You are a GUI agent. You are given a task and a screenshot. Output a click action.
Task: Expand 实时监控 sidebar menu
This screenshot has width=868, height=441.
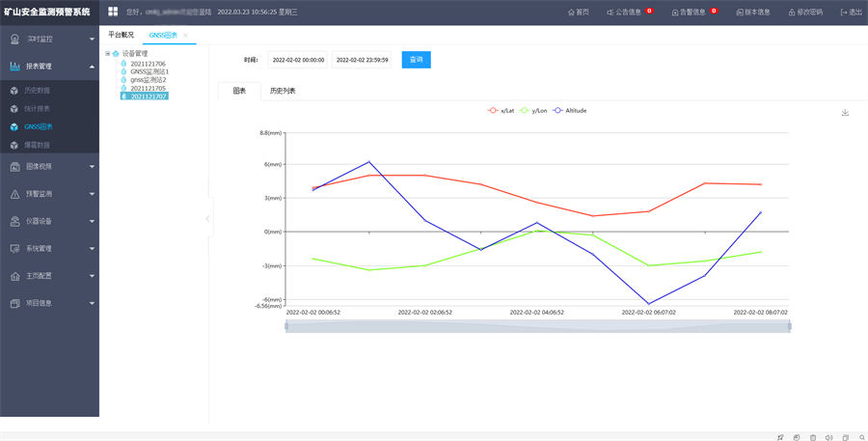49,40
